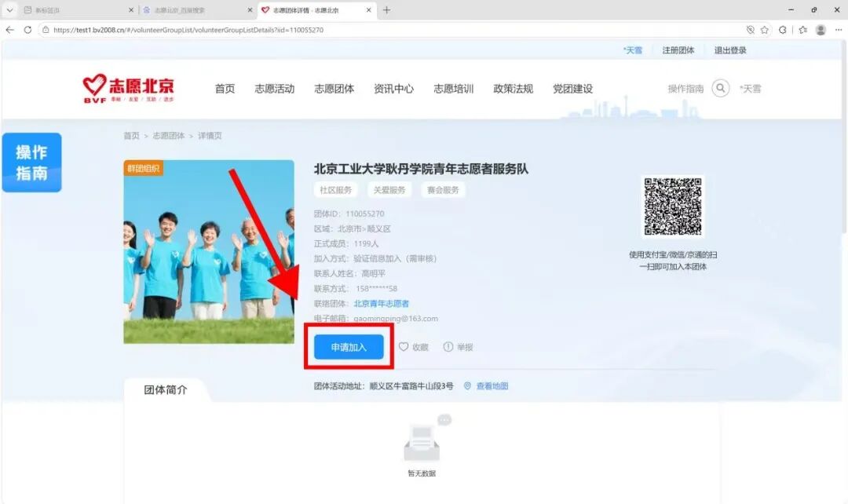Click the heart 收藏 favorite icon
The image size is (848, 504).
(x=404, y=347)
